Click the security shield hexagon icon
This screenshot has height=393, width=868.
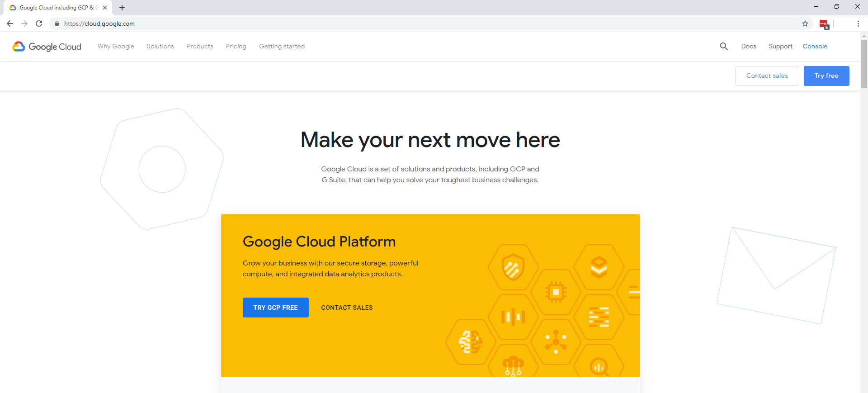click(513, 267)
